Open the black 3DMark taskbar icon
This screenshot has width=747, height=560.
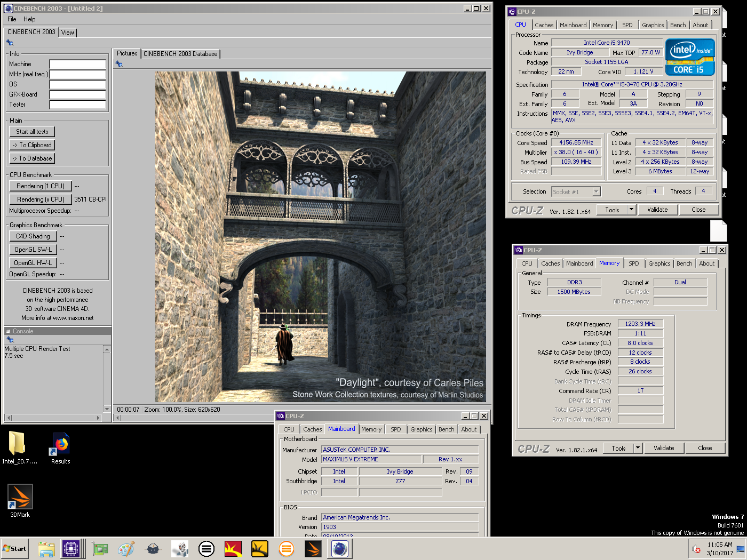click(x=313, y=549)
